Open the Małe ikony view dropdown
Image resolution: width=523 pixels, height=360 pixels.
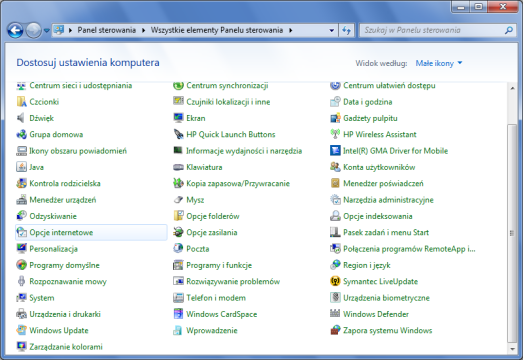tap(439, 63)
